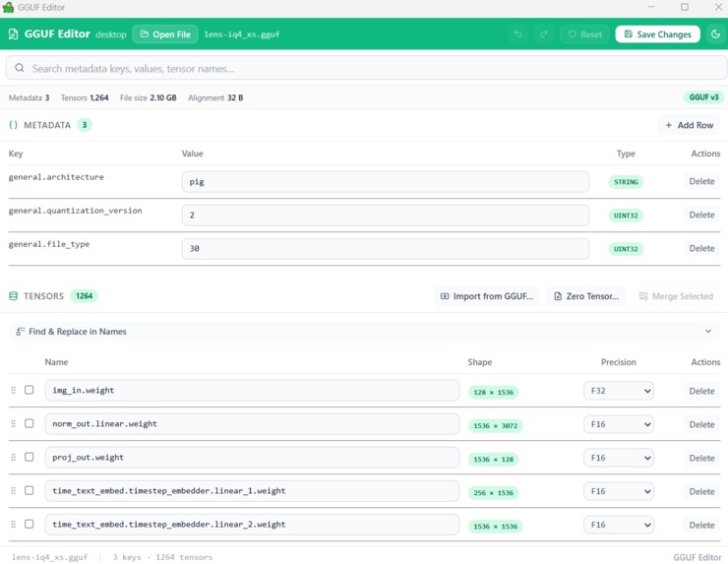Click the '1536 × 3072' shape badge
Screen dimensions: 728x564
[x=495, y=425]
